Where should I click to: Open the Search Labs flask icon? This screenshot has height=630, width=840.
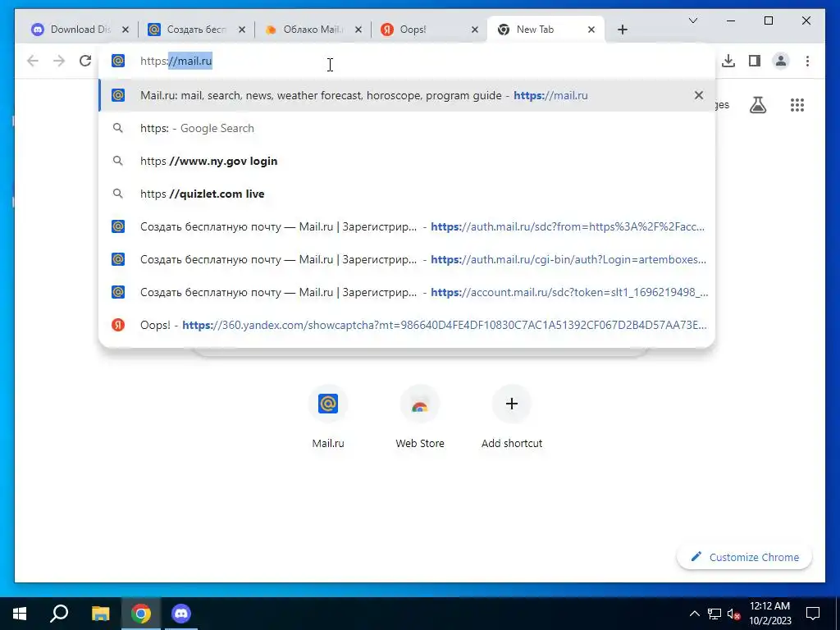point(757,105)
